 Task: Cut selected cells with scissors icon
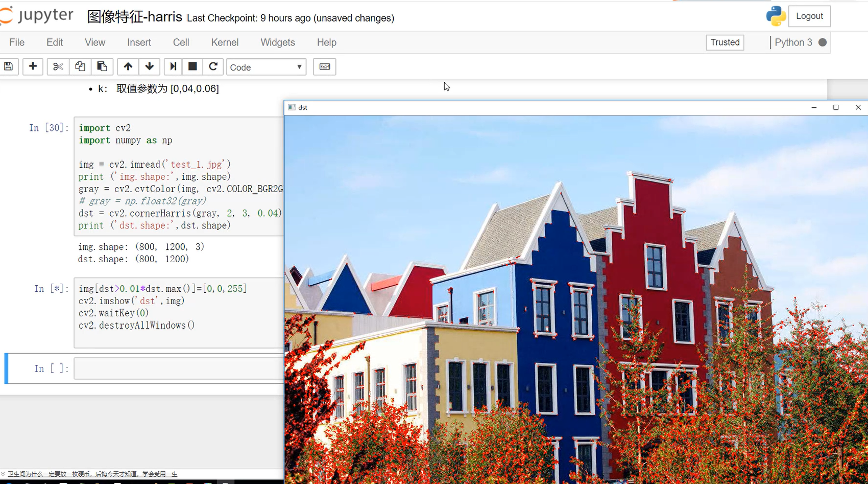58,67
